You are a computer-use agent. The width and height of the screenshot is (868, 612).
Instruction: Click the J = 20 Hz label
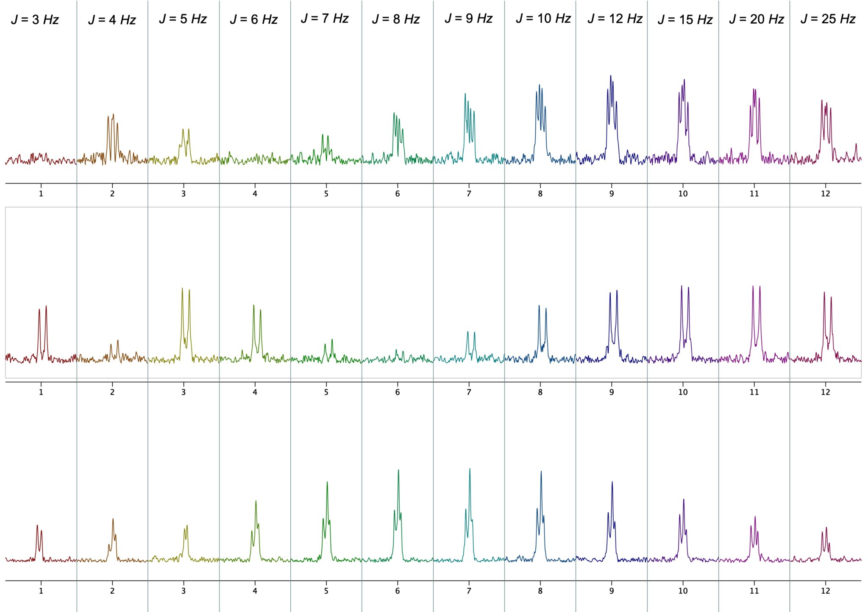(x=757, y=18)
